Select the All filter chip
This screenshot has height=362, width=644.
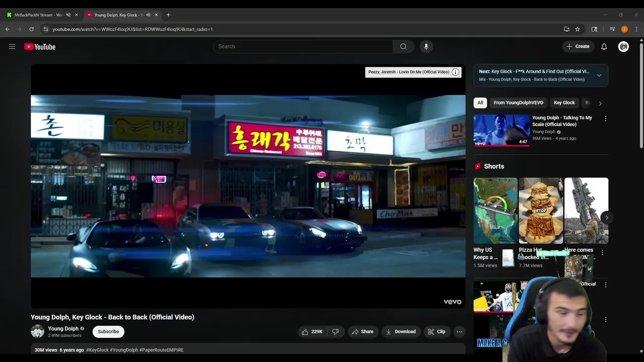click(x=480, y=103)
